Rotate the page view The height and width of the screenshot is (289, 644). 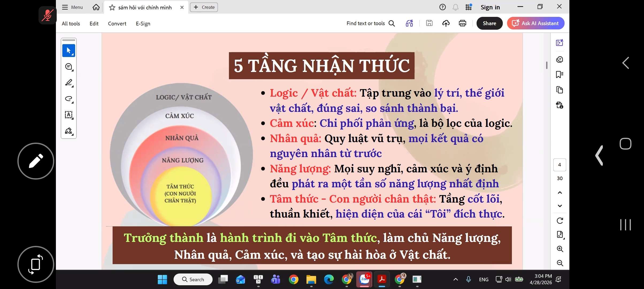pyautogui.click(x=560, y=221)
